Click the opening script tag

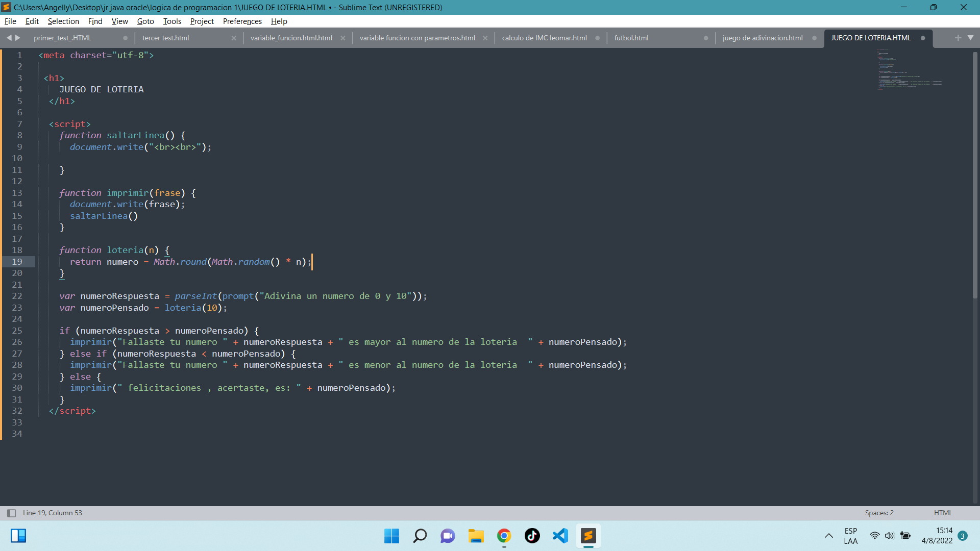(x=70, y=124)
